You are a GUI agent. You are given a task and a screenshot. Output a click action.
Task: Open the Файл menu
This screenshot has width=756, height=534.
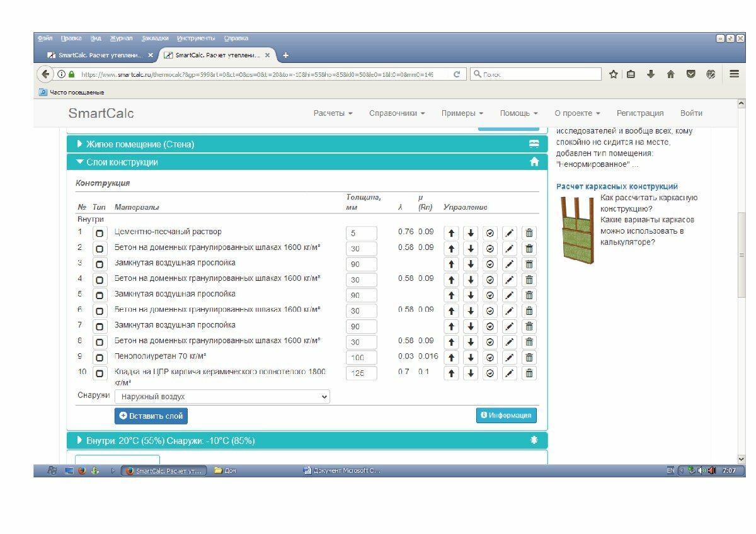click(45, 38)
